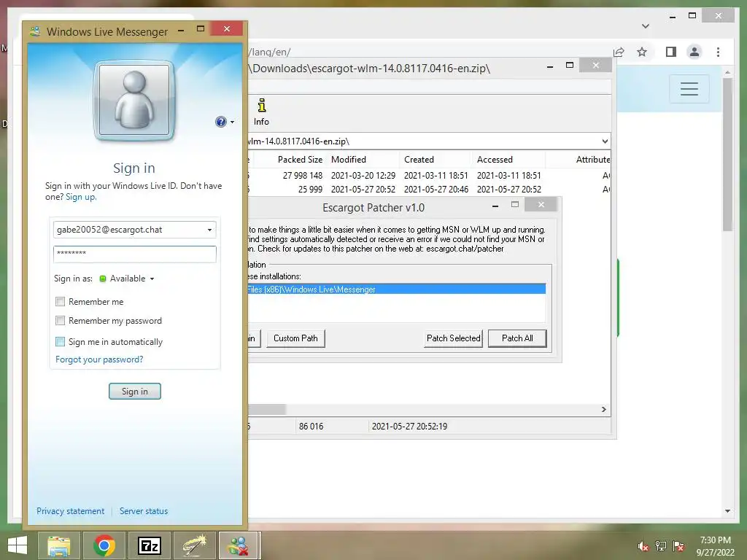Click the 7-Zip horizontal scrollbar thumb
Viewport: 747px width, 560px height.
[x=267, y=410]
